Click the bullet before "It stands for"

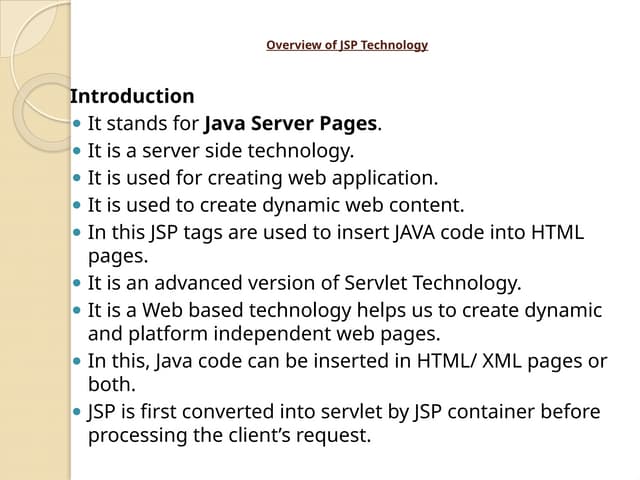point(78,125)
